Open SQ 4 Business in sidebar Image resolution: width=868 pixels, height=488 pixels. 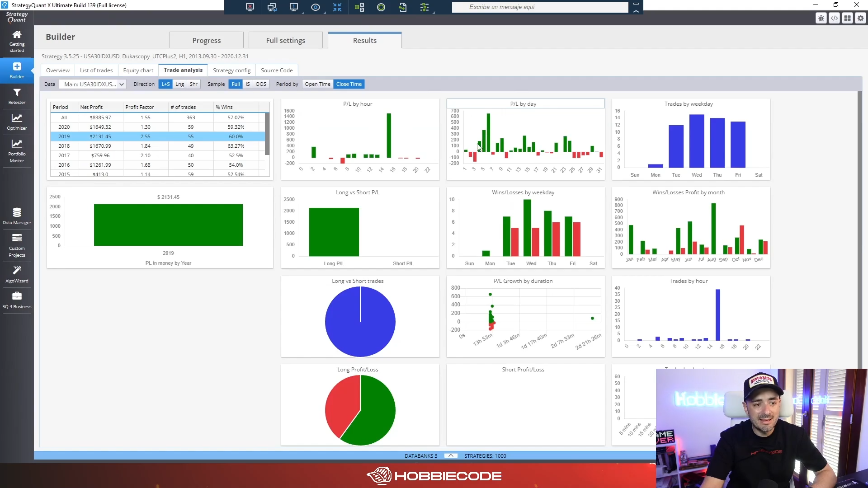(17, 300)
